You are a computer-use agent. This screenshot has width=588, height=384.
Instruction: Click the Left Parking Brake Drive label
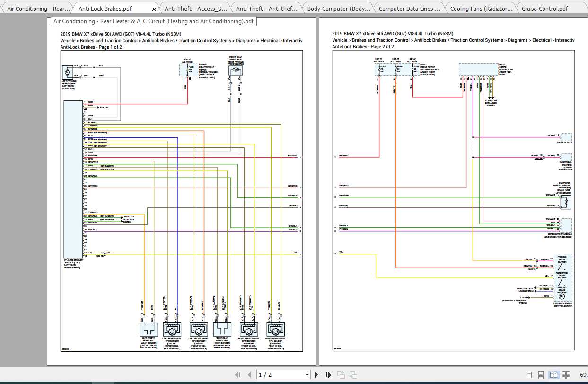(x=69, y=84)
